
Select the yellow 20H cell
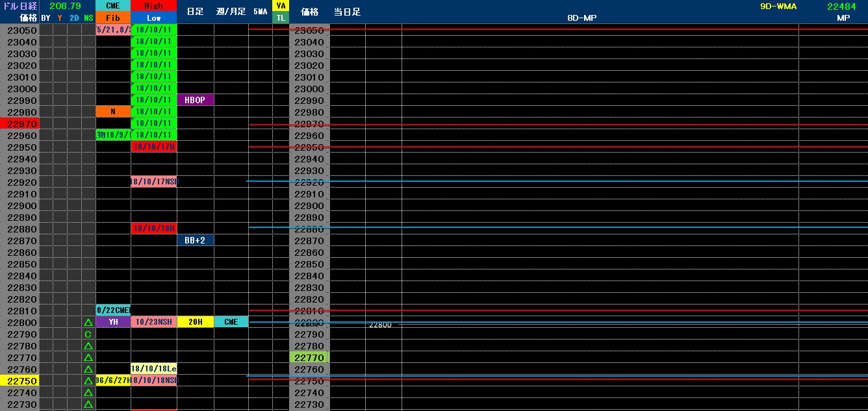pyautogui.click(x=196, y=322)
